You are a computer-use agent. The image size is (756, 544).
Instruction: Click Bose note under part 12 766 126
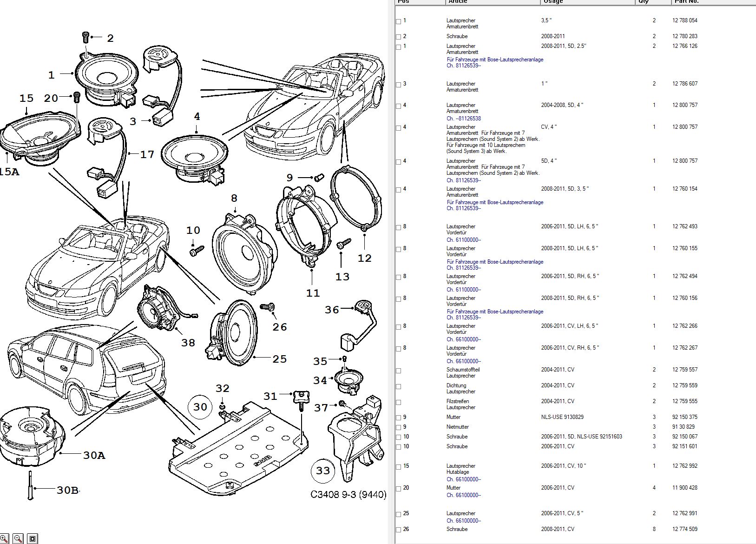495,60
